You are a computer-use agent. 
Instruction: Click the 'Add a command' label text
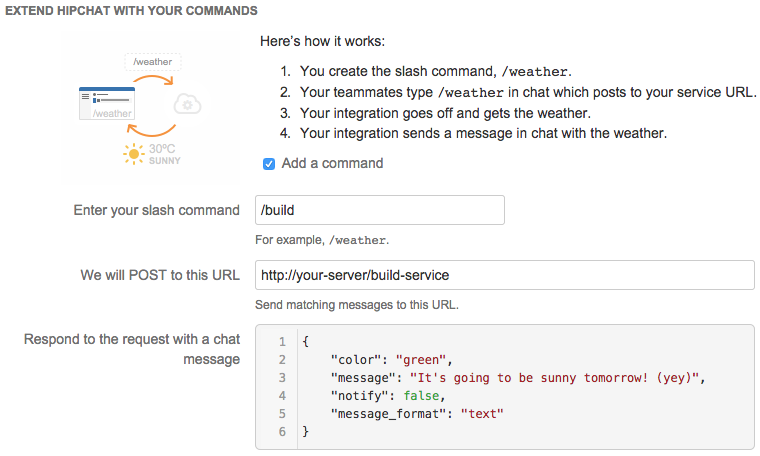coord(332,163)
